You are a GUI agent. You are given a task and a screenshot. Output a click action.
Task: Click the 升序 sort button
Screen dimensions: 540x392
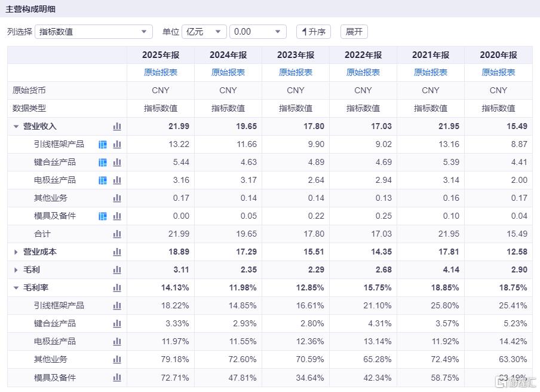pos(314,32)
